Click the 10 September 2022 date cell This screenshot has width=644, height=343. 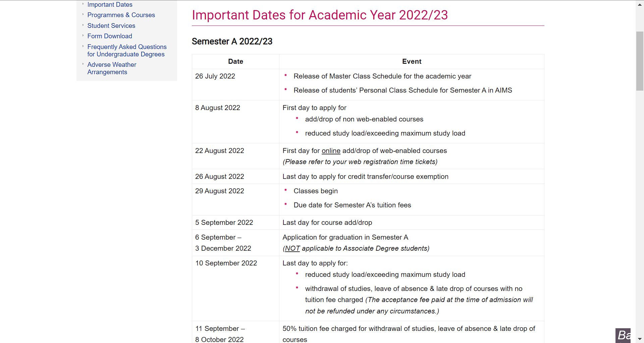click(226, 263)
